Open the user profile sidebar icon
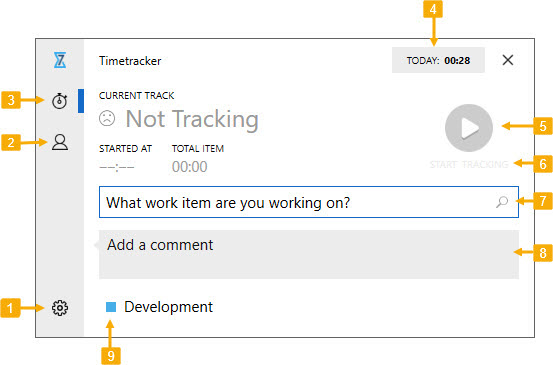Image resolution: width=553 pixels, height=365 pixels. [60, 142]
